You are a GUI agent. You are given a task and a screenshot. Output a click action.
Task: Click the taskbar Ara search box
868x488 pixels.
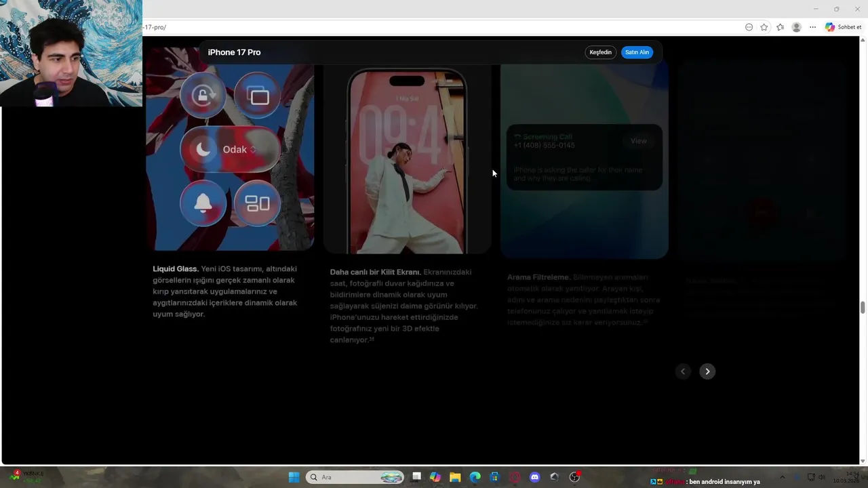(x=355, y=477)
